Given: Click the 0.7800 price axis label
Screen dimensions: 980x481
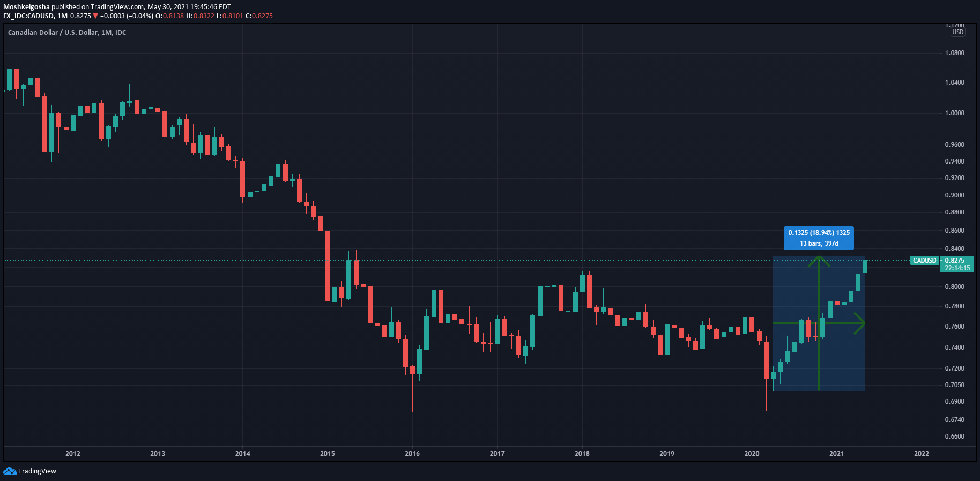Looking at the screenshot, I should coord(954,306).
